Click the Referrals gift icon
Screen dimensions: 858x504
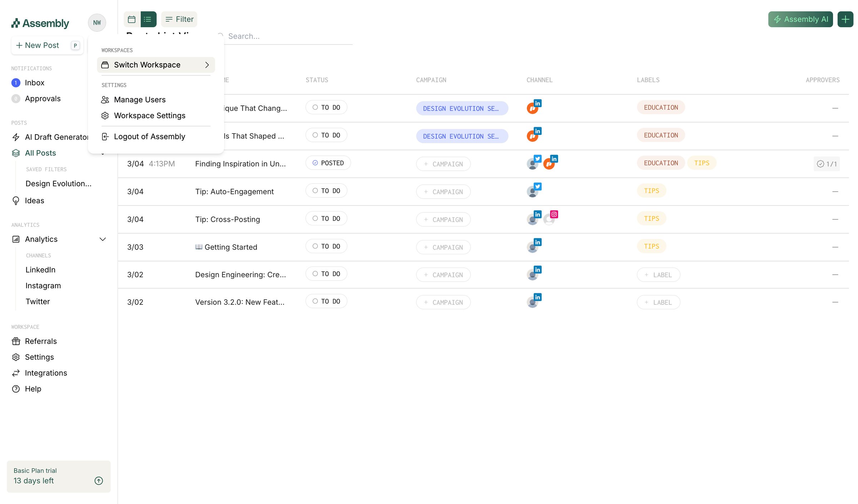(x=16, y=341)
